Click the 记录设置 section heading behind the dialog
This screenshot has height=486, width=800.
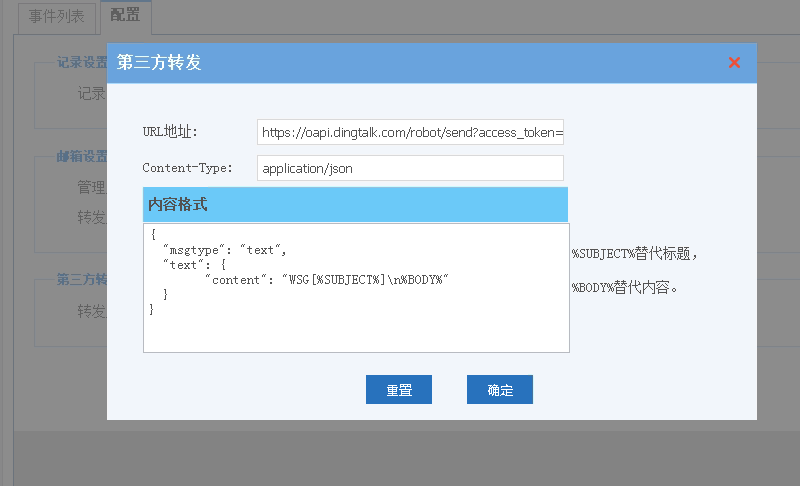(x=82, y=62)
